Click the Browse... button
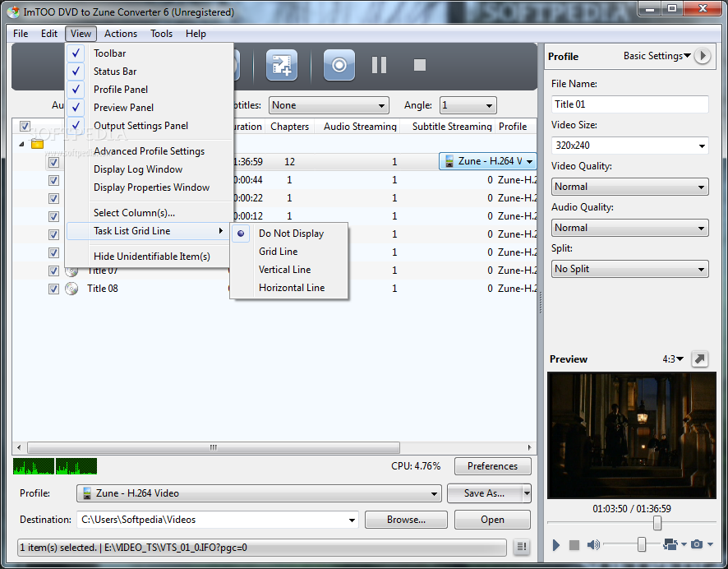 click(406, 520)
